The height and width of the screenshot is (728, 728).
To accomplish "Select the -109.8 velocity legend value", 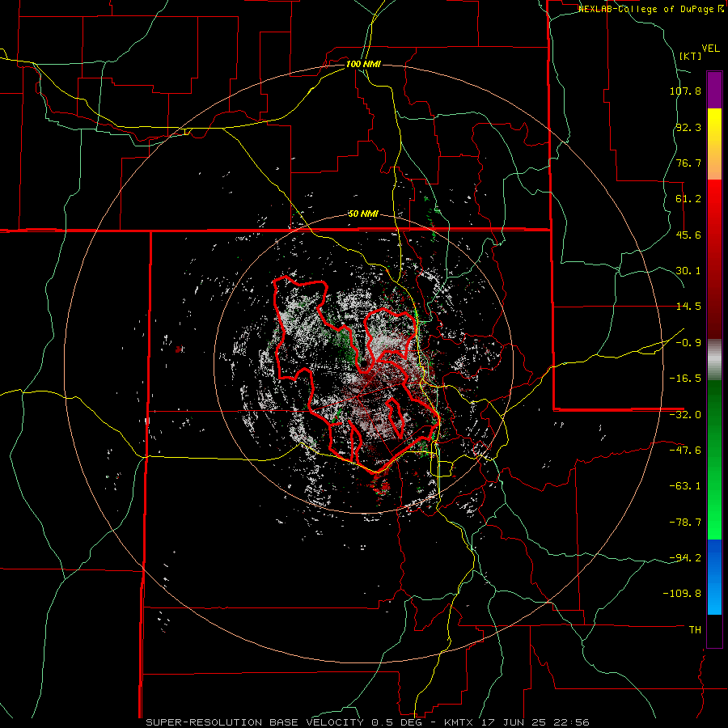I will [x=682, y=594].
